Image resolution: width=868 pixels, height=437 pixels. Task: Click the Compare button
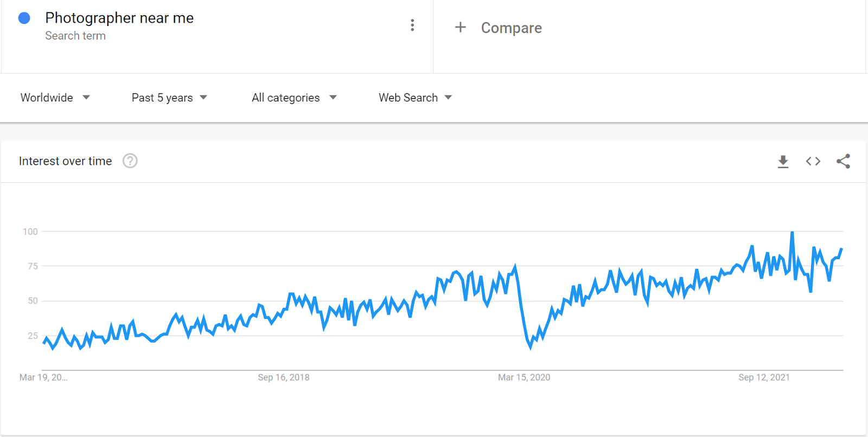[x=511, y=28]
